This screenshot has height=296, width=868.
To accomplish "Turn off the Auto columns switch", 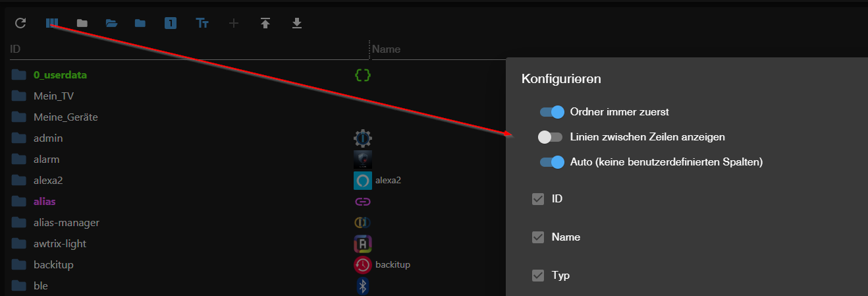I will (552, 162).
